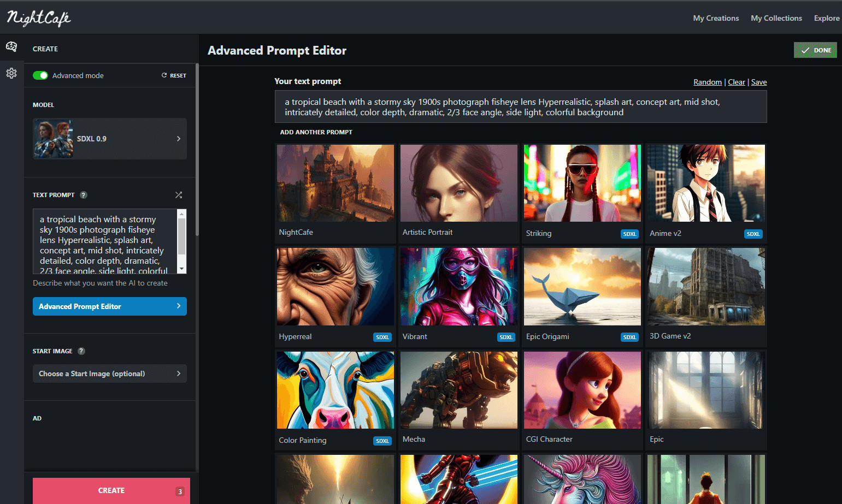Choose the Anime v2 style
The image size is (842, 504).
(x=706, y=183)
